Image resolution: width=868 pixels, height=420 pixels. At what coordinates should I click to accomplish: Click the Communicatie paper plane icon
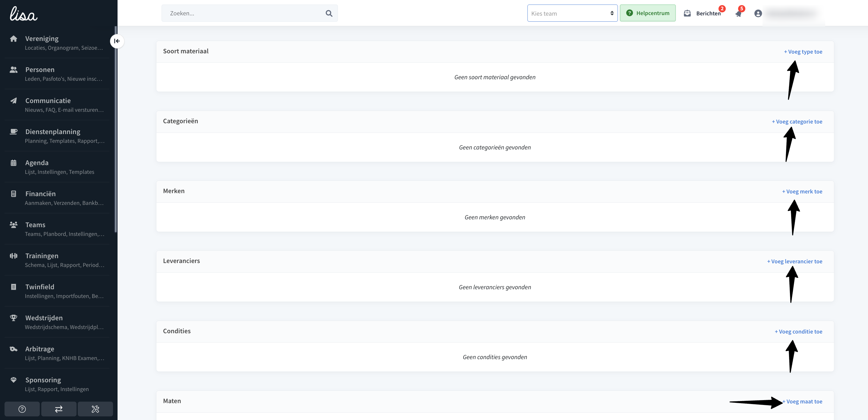click(14, 101)
